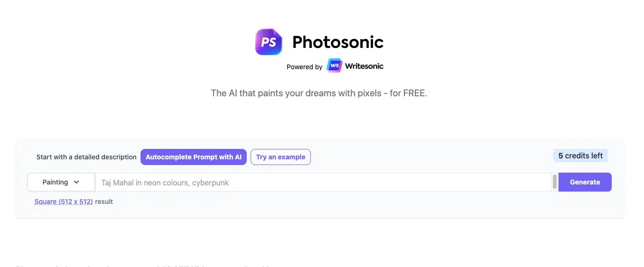
Task: Hit the Generate button
Action: 585,182
